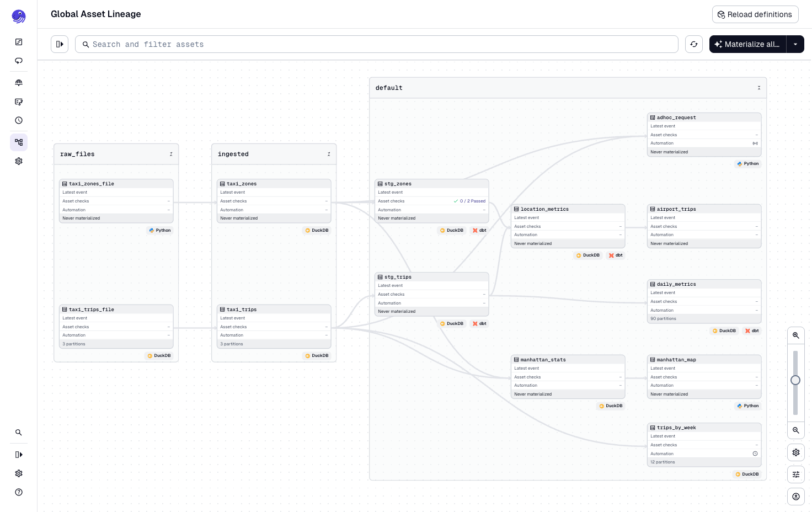The height and width of the screenshot is (512, 812).
Task: Open the Materialize all dropdown arrow
Action: 795,44
